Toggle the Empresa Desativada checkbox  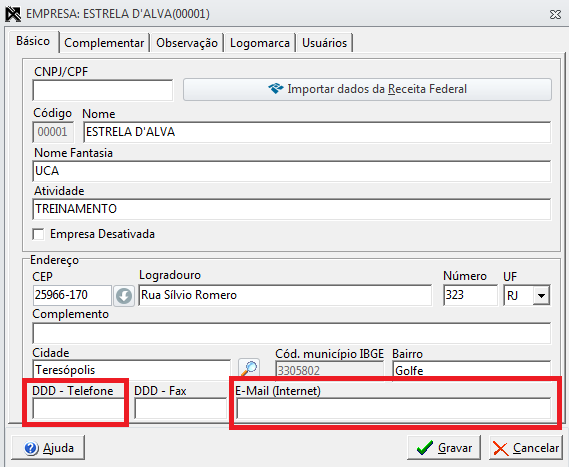[38, 234]
